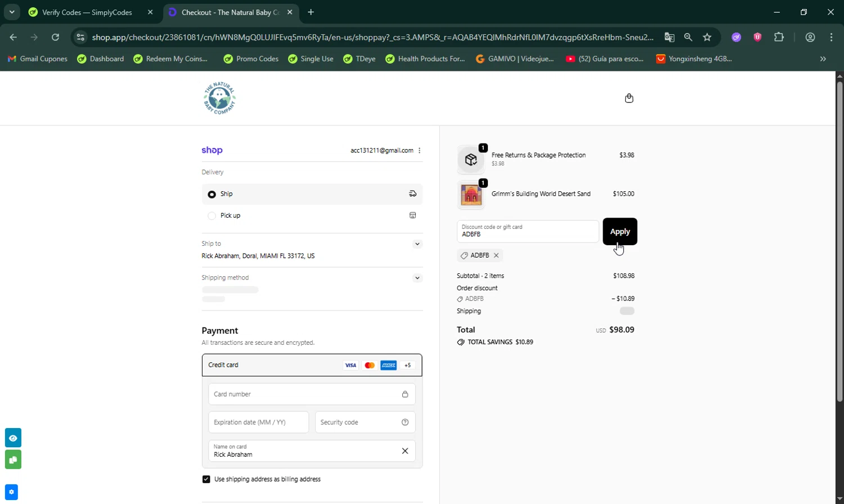Expand the Ship to section
The height and width of the screenshot is (504, 844).
417,244
